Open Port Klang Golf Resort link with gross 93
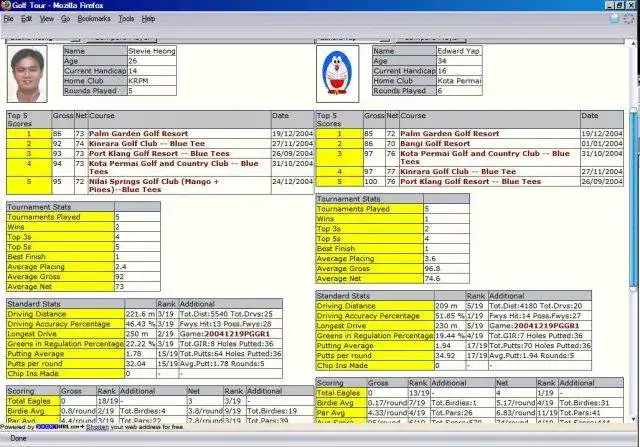The height and width of the screenshot is (447, 640). [x=159, y=153]
